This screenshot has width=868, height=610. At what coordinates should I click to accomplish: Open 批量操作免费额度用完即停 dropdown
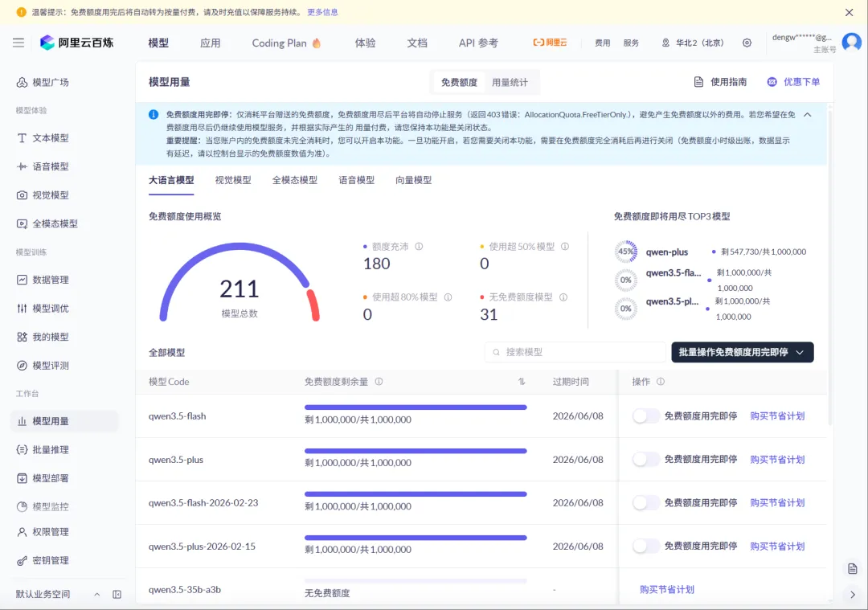tap(743, 352)
